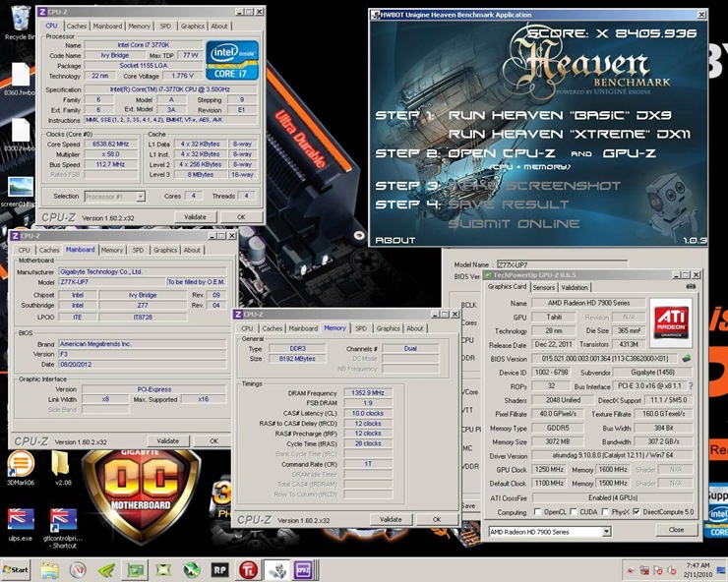Switch to the Sensors tab in GPU-Z
The height and width of the screenshot is (582, 728).
(543, 287)
